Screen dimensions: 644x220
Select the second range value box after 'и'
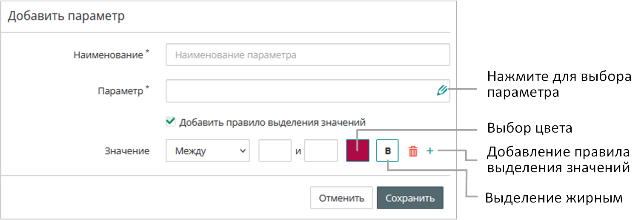321,151
